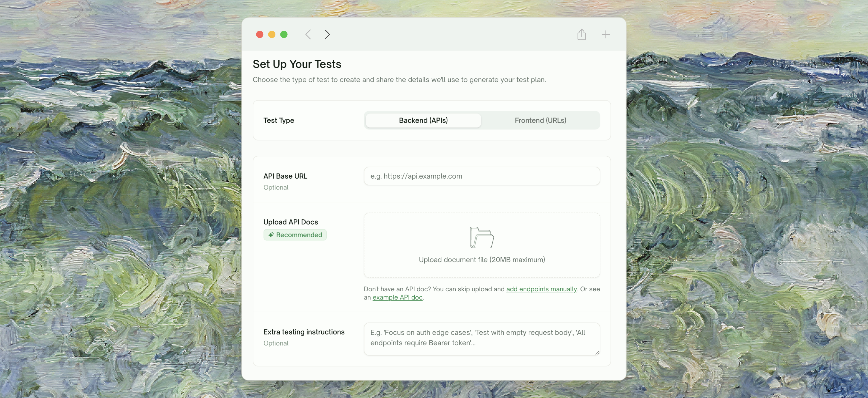Image resolution: width=868 pixels, height=398 pixels.
Task: Click the textarea resize handle corner
Action: (x=597, y=352)
